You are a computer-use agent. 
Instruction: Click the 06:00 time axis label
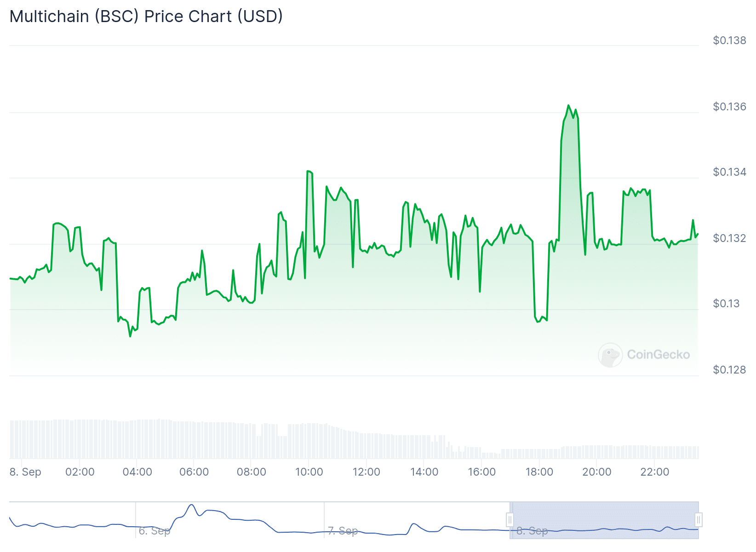coord(194,472)
